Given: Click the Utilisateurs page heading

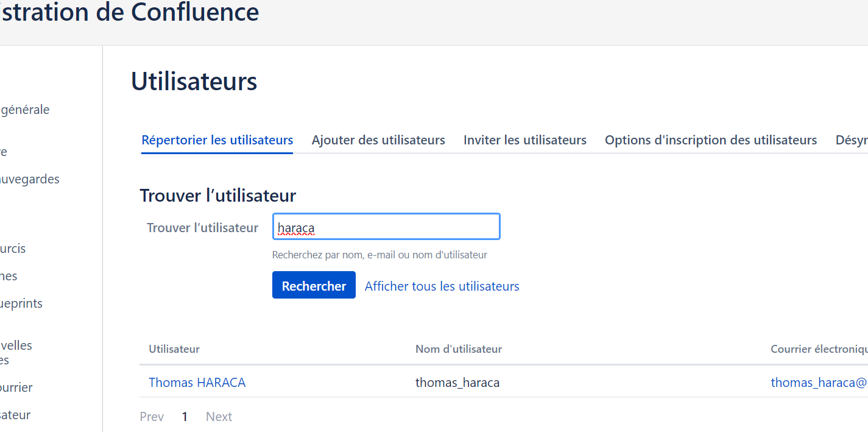Looking at the screenshot, I should point(194,81).
